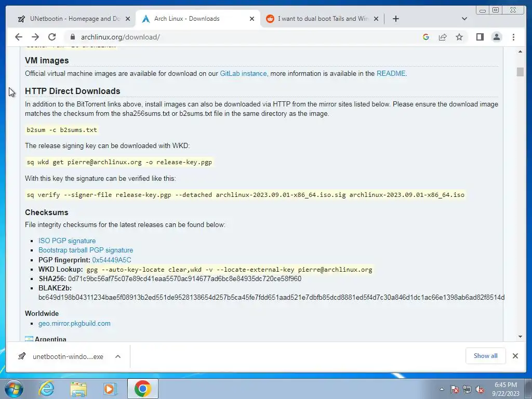
Task: Click the Worldwide heading
Action: 42,313
